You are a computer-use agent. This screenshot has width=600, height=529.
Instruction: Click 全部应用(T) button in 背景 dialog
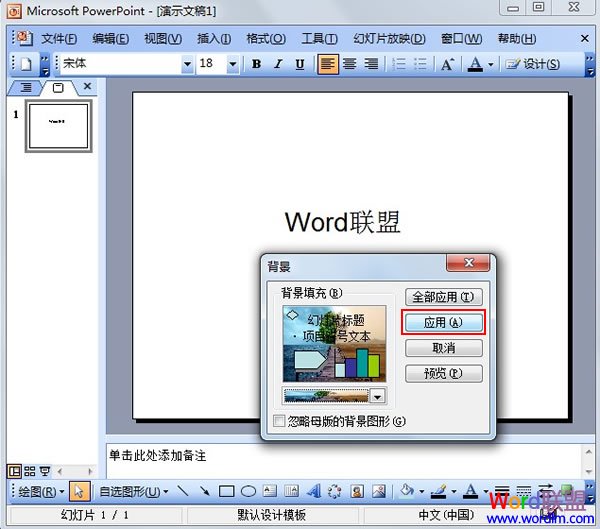443,297
